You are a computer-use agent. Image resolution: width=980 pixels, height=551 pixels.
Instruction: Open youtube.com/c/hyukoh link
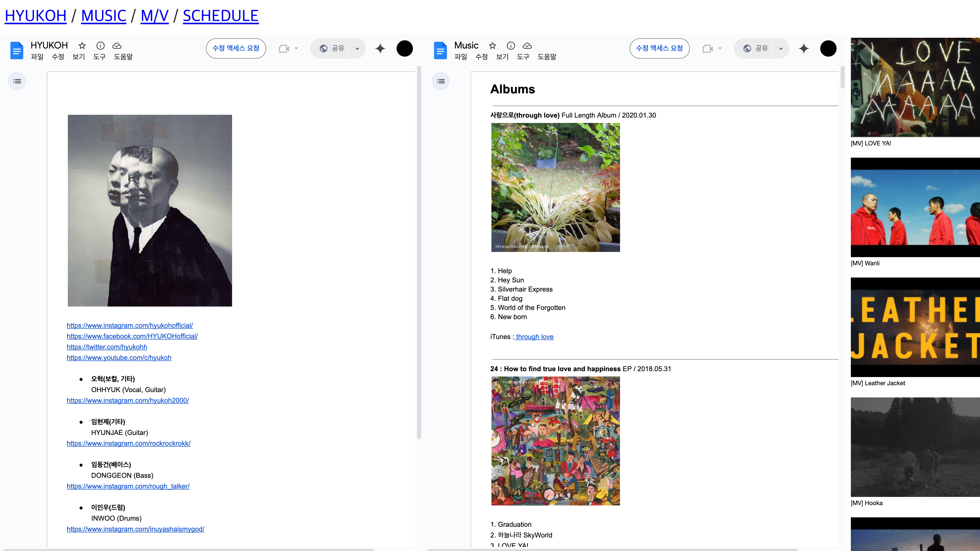tap(119, 357)
